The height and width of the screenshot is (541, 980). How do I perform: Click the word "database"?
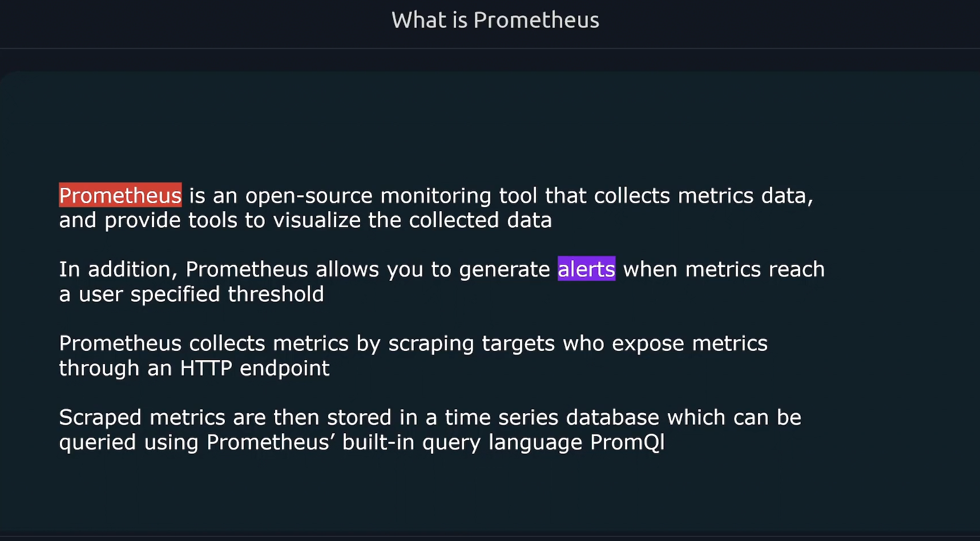612,418
